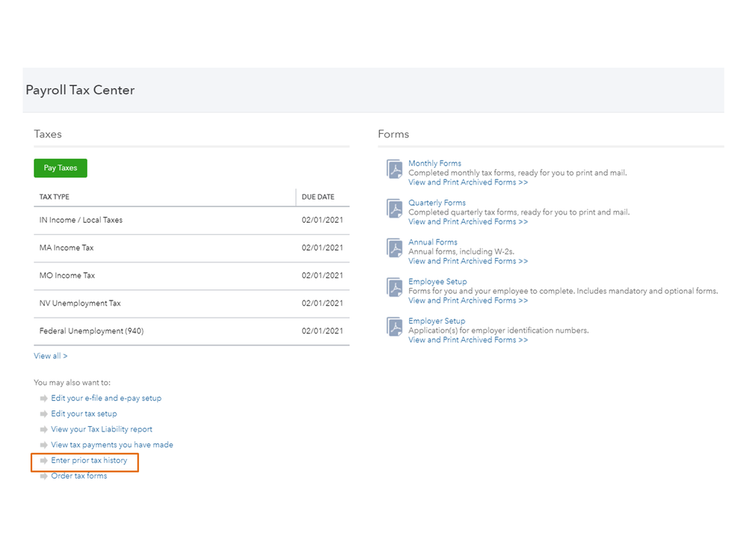
Task: Click arrow icon before Order tax forms
Action: 44,476
